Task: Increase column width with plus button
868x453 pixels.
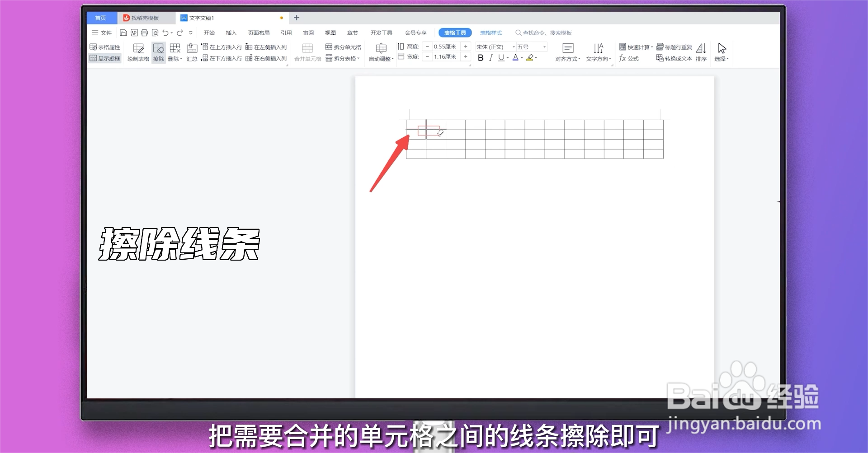Action: [x=466, y=57]
